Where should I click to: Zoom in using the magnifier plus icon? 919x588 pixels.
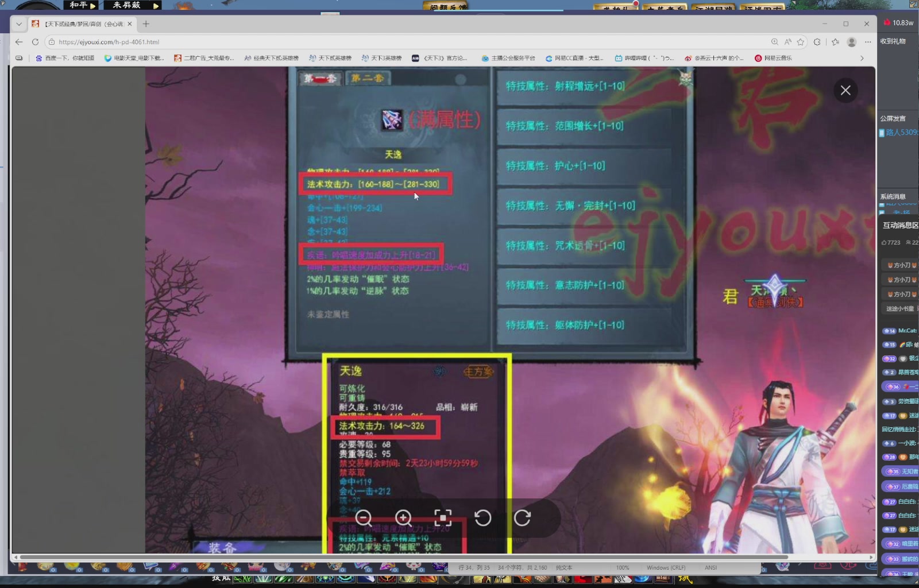tap(403, 517)
